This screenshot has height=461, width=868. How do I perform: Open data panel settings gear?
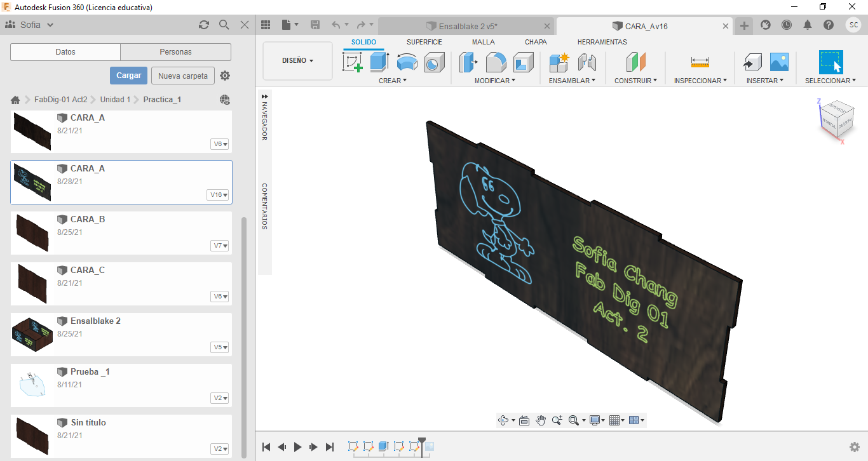point(225,76)
